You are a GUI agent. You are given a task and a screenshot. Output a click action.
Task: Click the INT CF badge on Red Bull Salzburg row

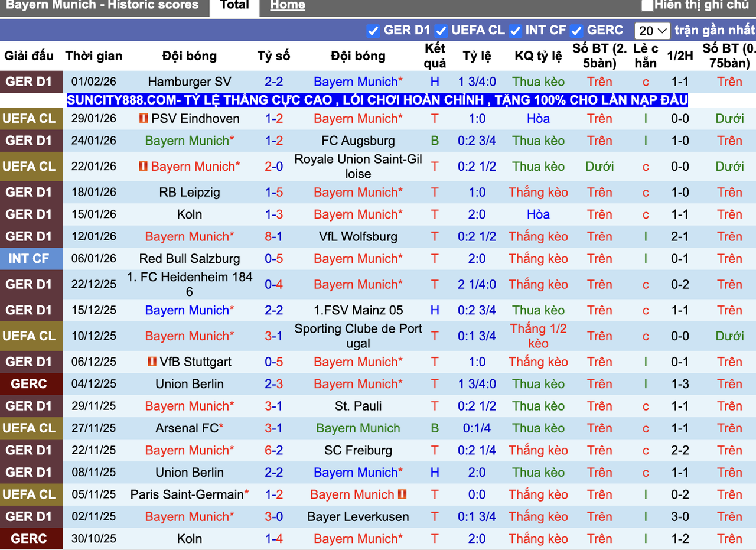coord(31,259)
